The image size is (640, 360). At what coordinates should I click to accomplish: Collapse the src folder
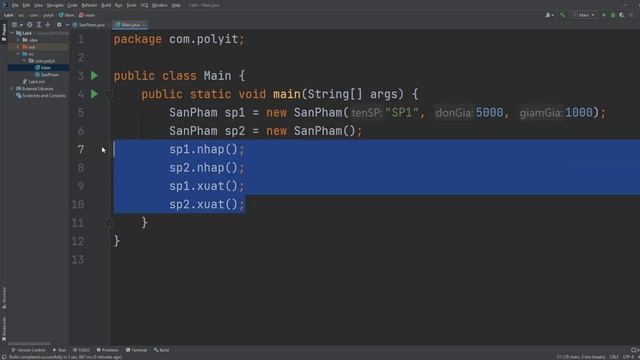[18, 54]
